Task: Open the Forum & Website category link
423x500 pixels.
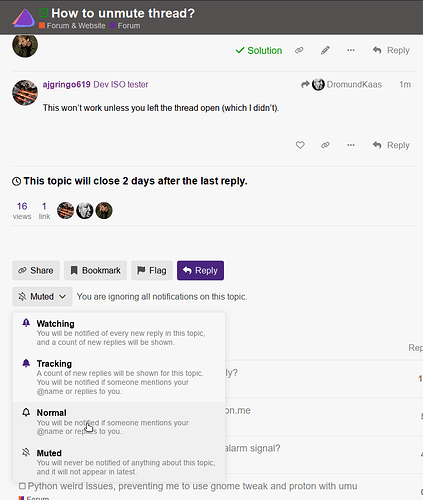Action: pyautogui.click(x=72, y=26)
